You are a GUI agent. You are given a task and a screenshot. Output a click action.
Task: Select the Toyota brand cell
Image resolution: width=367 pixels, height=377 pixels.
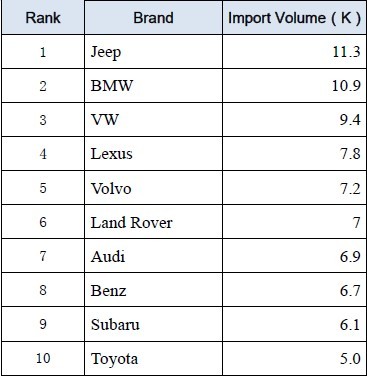pyautogui.click(x=153, y=358)
